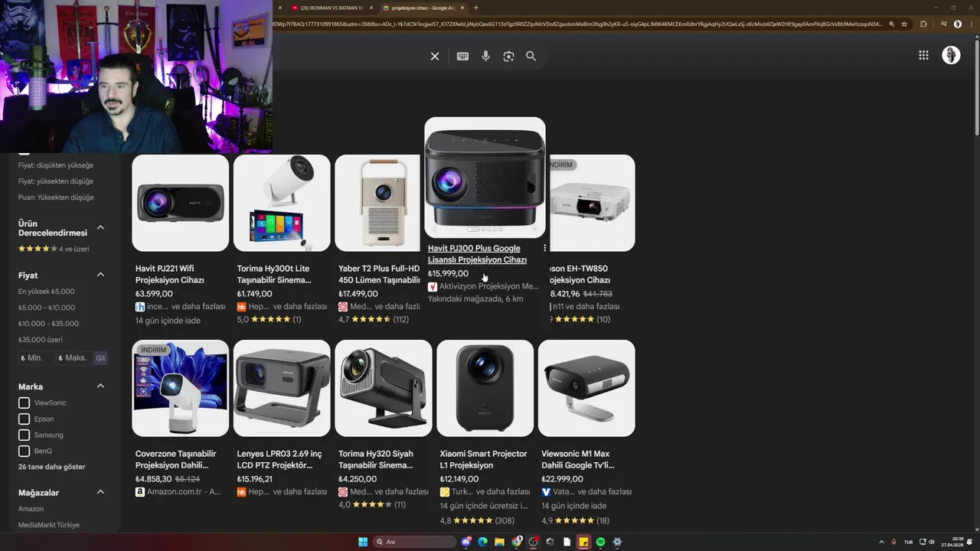Click the browser address bar URL
This screenshot has width=980, height=551.
point(578,24)
